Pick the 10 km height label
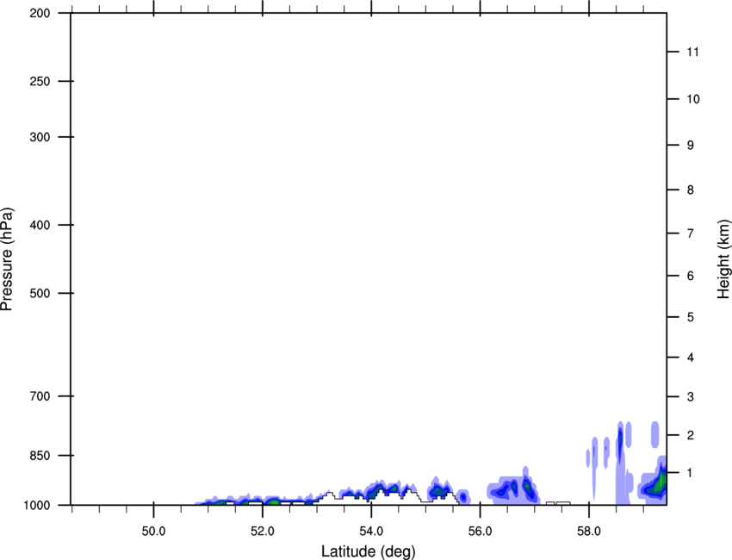Screen dimensions: 732x560 [x=693, y=99]
